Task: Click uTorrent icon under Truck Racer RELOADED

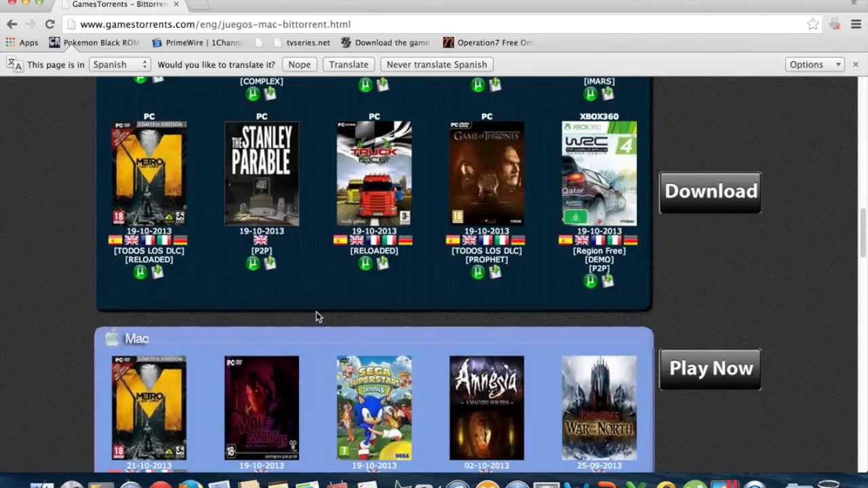Action: [366, 263]
